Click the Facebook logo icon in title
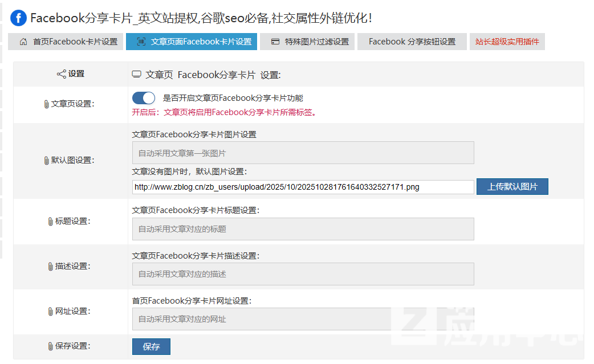 (18, 18)
